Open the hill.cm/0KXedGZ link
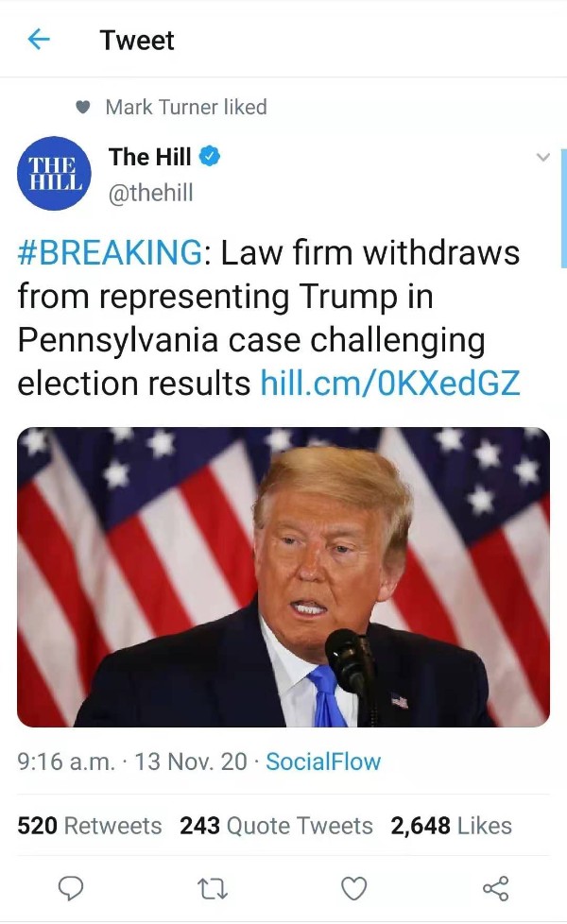Image resolution: width=567 pixels, height=924 pixels. [390, 383]
